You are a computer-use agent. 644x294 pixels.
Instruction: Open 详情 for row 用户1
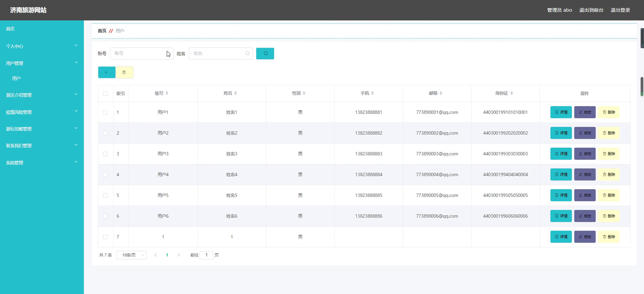[x=561, y=112]
